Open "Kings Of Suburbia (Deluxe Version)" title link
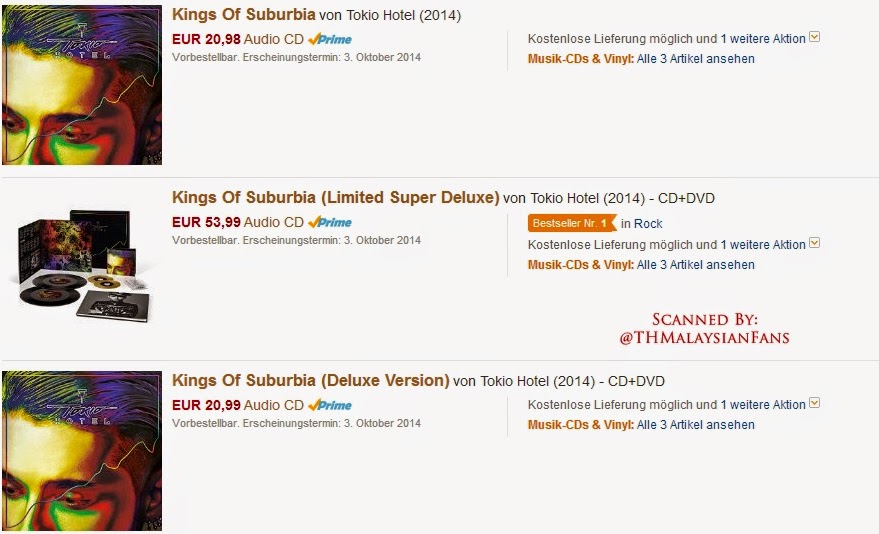Viewport: 879px width, 534px height. (x=310, y=381)
